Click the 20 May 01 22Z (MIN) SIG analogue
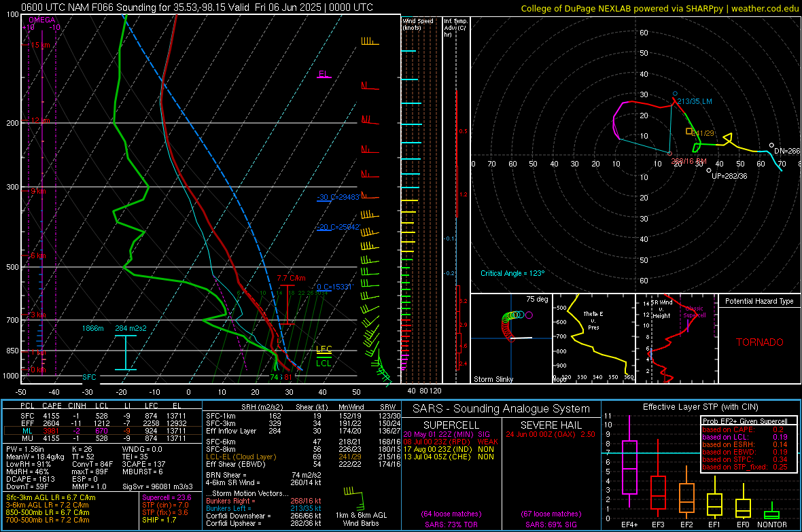802x532 pixels. pos(447,434)
